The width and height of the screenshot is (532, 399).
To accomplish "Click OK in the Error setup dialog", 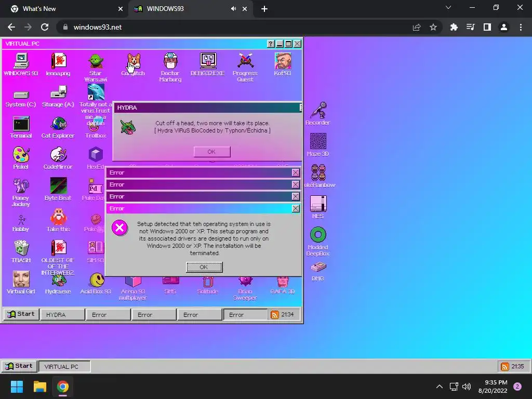I will (x=204, y=267).
